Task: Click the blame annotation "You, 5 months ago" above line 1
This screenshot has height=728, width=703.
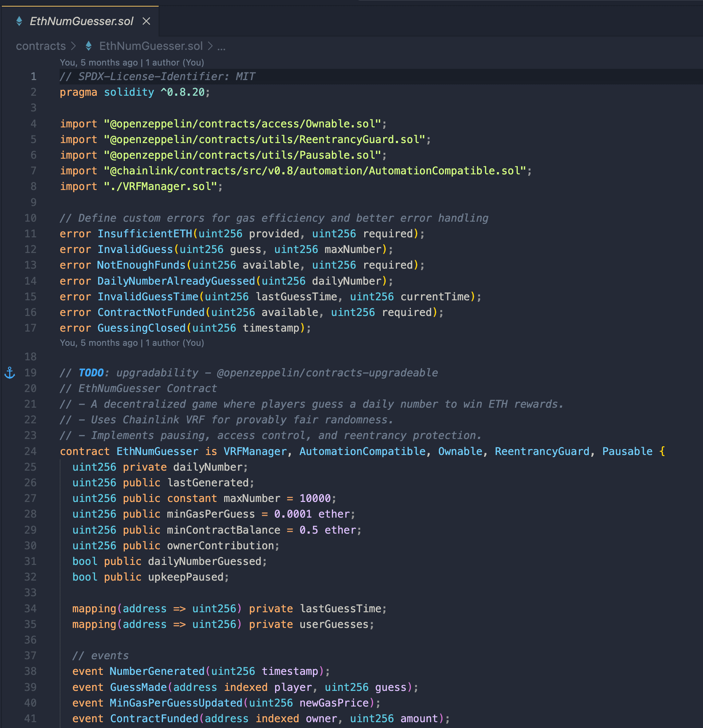Action: (131, 62)
